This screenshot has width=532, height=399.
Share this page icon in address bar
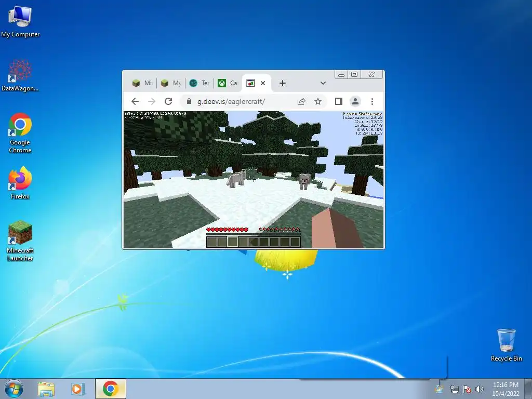[x=301, y=101]
